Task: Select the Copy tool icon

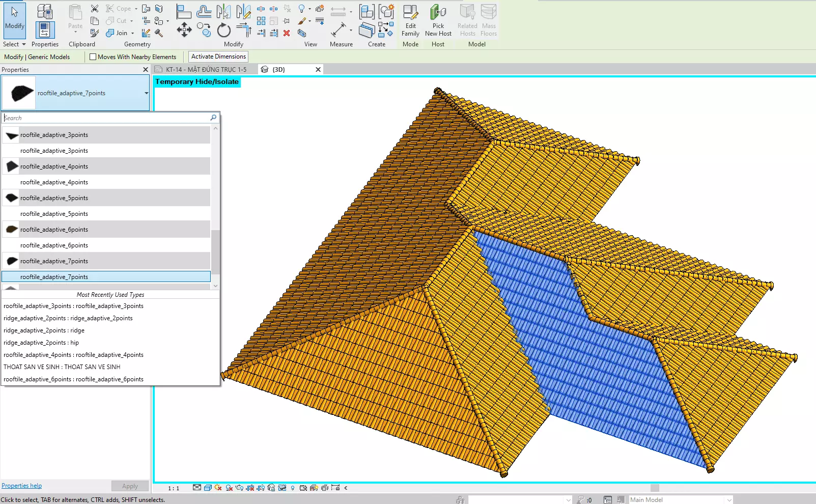Action: tap(204, 30)
